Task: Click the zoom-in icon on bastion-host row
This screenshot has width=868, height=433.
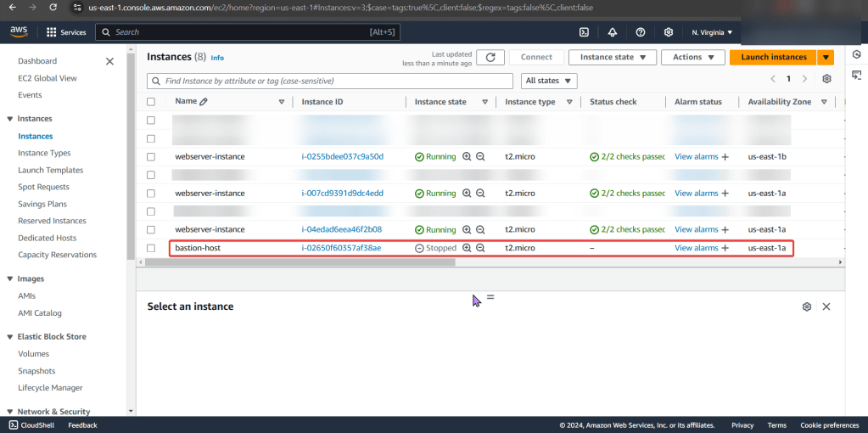Action: 466,248
